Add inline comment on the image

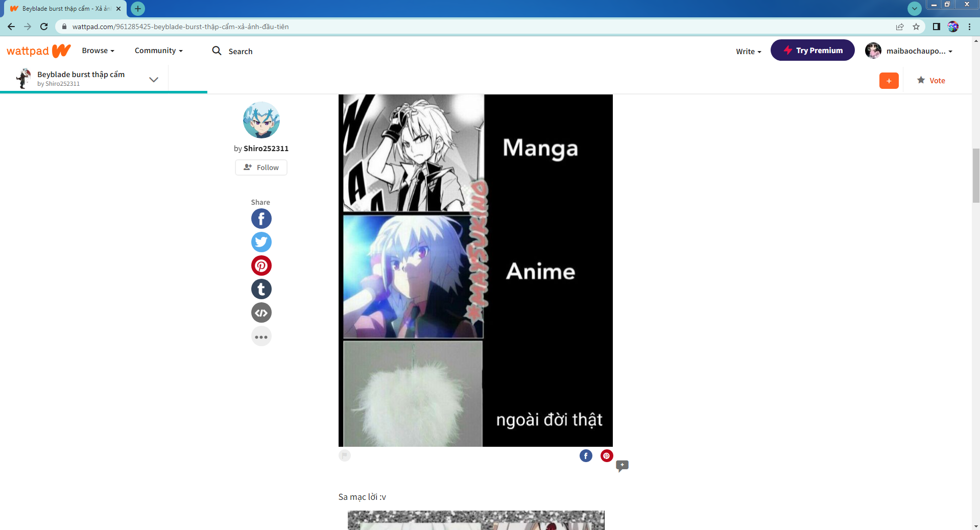pos(622,465)
